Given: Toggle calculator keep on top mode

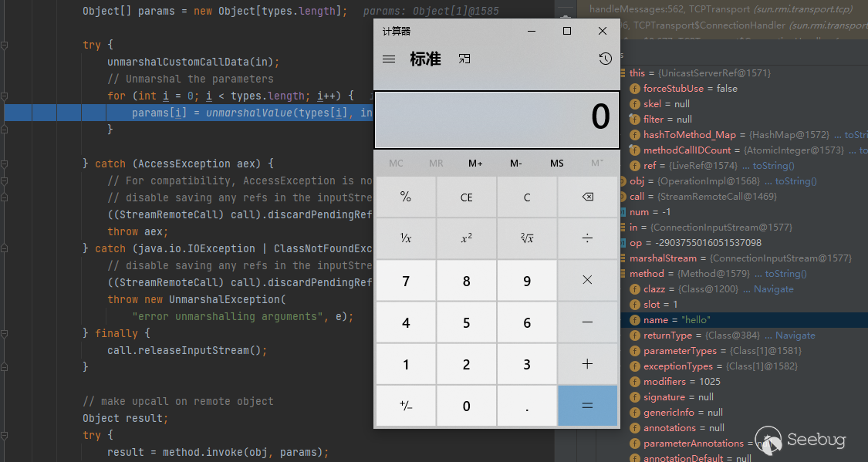Looking at the screenshot, I should [x=464, y=59].
